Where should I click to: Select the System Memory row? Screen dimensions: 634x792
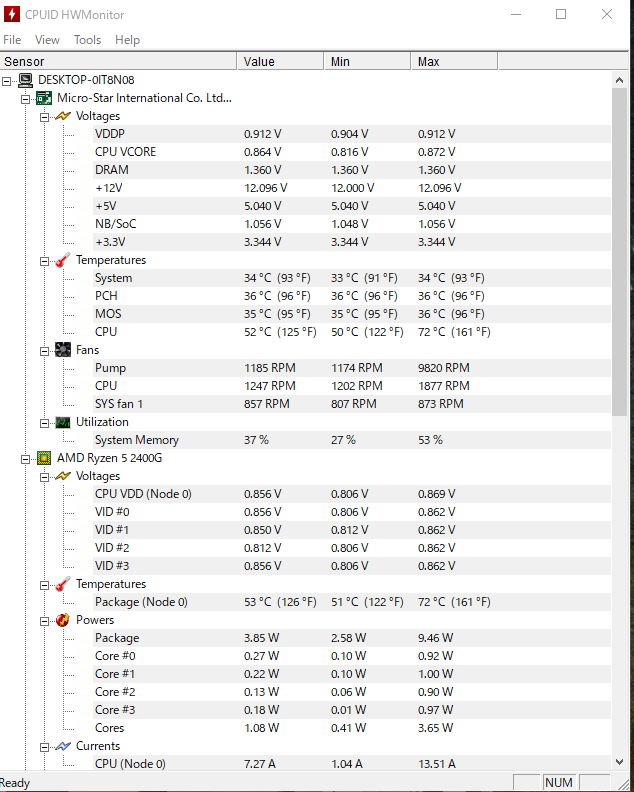coord(352,440)
